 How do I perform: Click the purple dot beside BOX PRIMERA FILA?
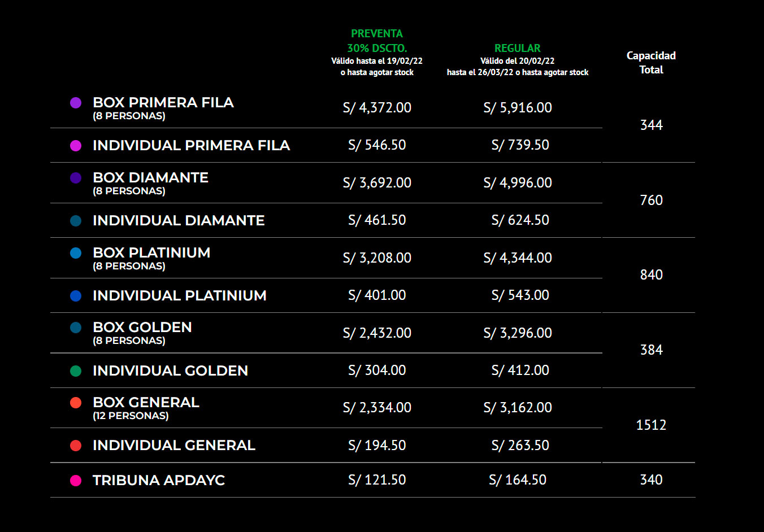pyautogui.click(x=76, y=103)
